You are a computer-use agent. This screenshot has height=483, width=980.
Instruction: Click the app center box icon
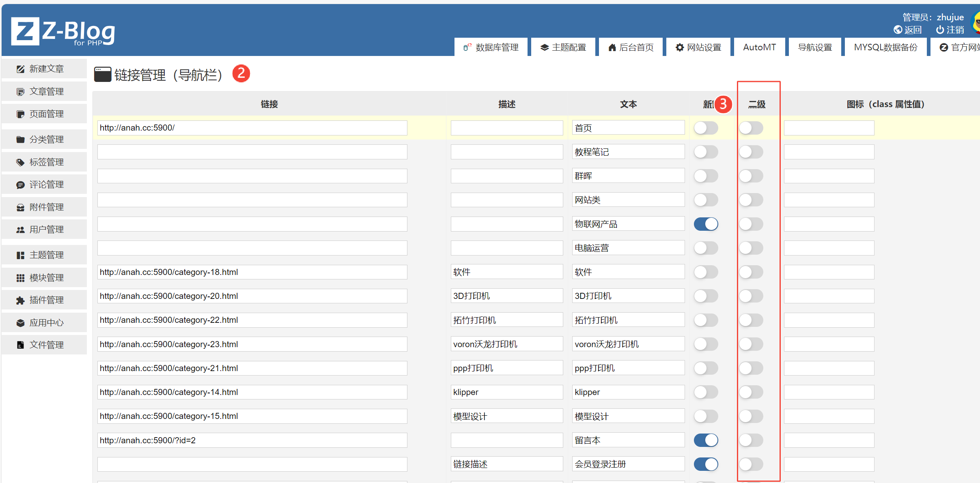point(20,323)
